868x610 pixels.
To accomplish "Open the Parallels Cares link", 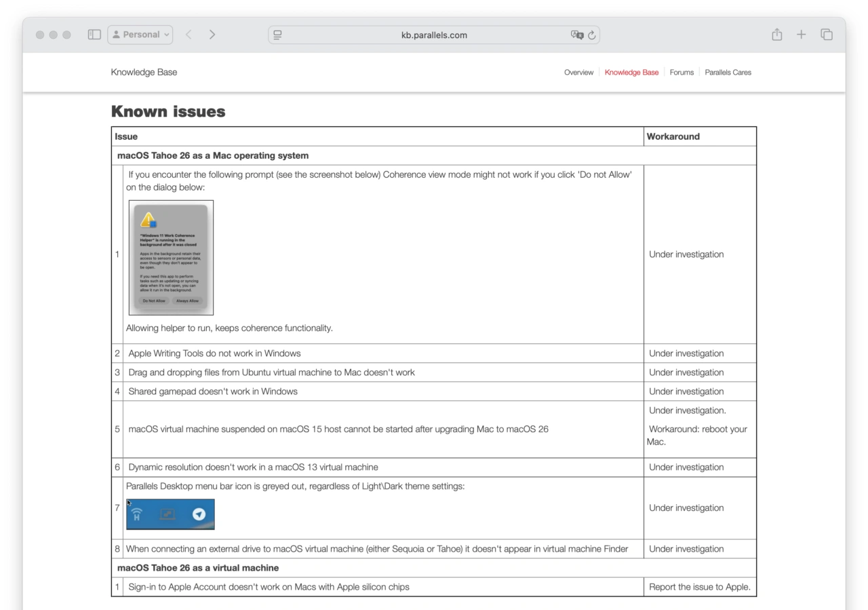I will tap(728, 73).
